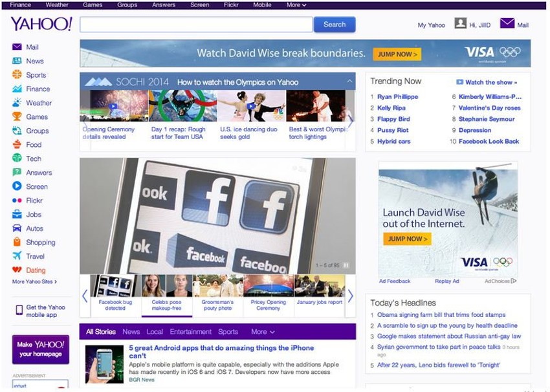Click the AdChoices icon
Image resolution: width=550 pixels, height=392 pixels.
tap(514, 281)
